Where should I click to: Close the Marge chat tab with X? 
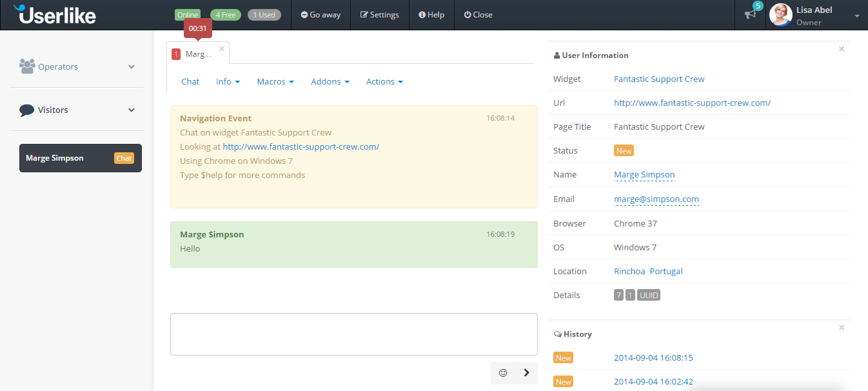coord(222,48)
